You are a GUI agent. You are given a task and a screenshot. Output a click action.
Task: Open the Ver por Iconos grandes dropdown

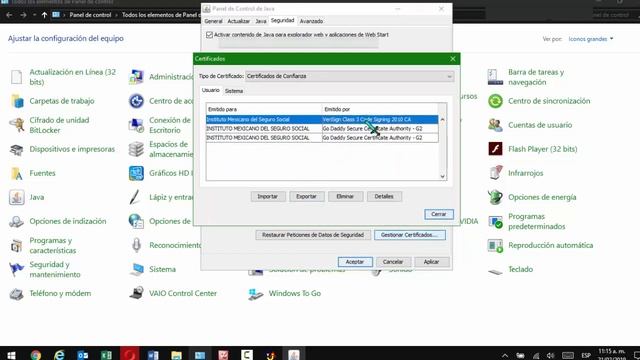click(x=591, y=39)
